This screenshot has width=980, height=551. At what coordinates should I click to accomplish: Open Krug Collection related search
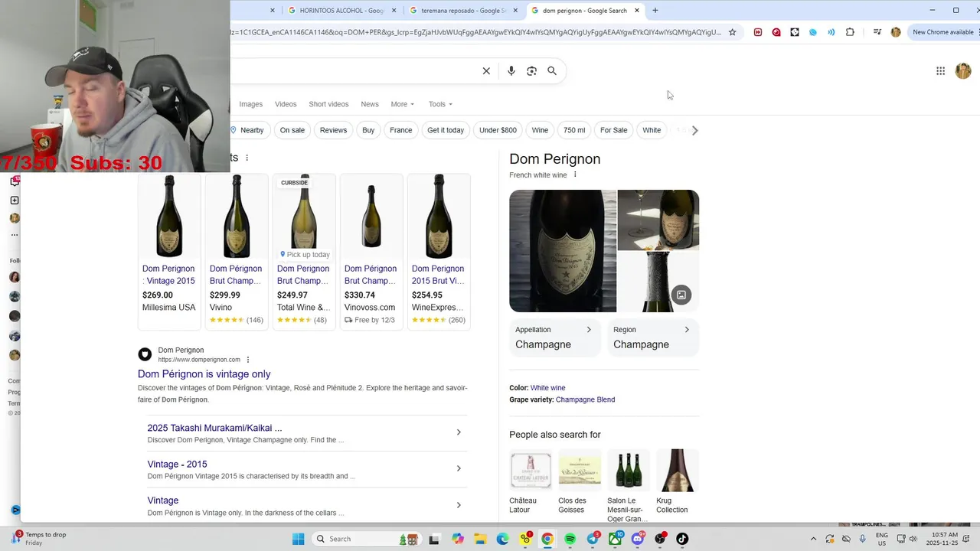678,483
